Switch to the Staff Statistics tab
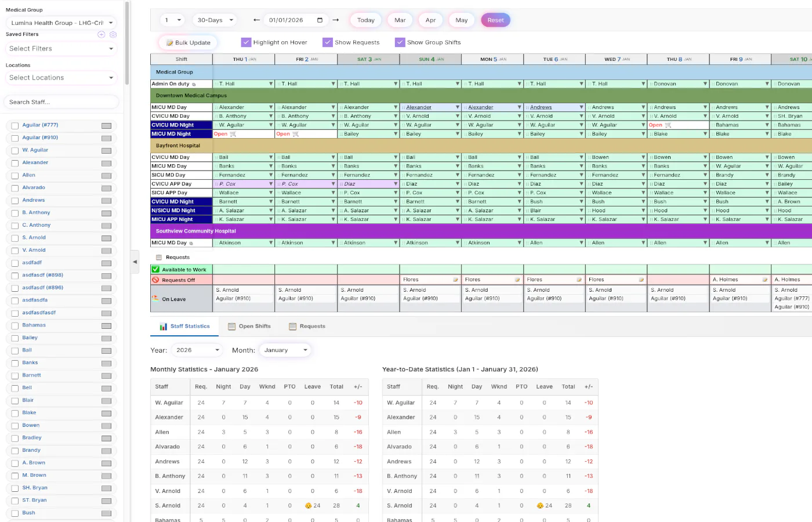812x522 pixels. (x=184, y=327)
